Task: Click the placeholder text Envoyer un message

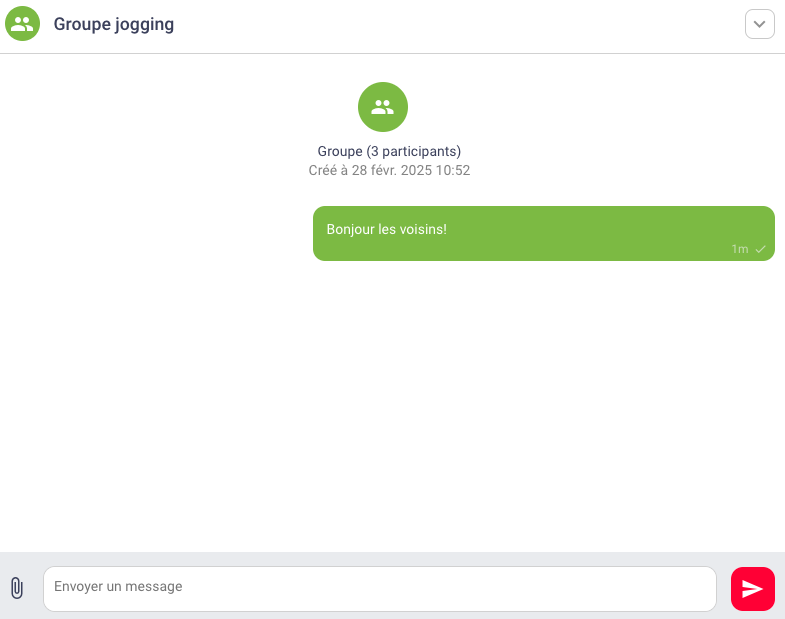Action: 118,586
